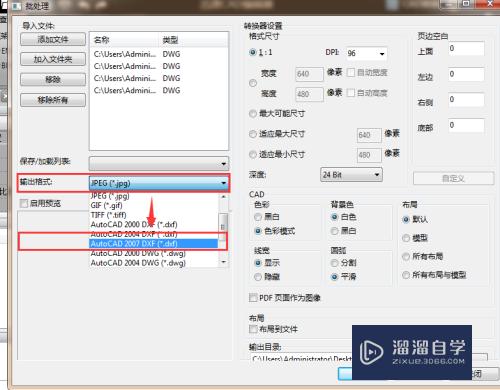
Task: Select the 适应最小尺寸 radio button
Action: pos(253,154)
